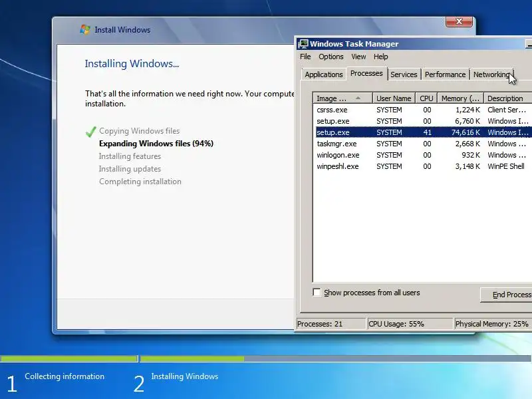Click the WinPE Shell description cell
532x399 pixels.
(506, 166)
